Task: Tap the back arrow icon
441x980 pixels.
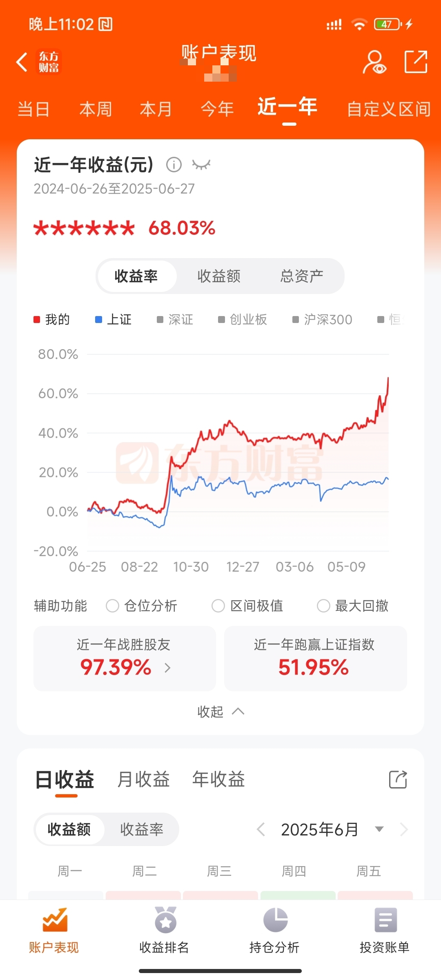Action: click(22, 62)
